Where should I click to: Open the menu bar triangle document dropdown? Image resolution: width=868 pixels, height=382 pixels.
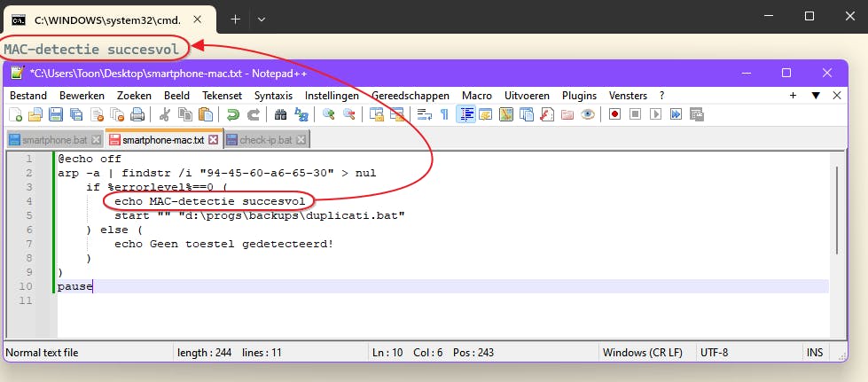816,95
